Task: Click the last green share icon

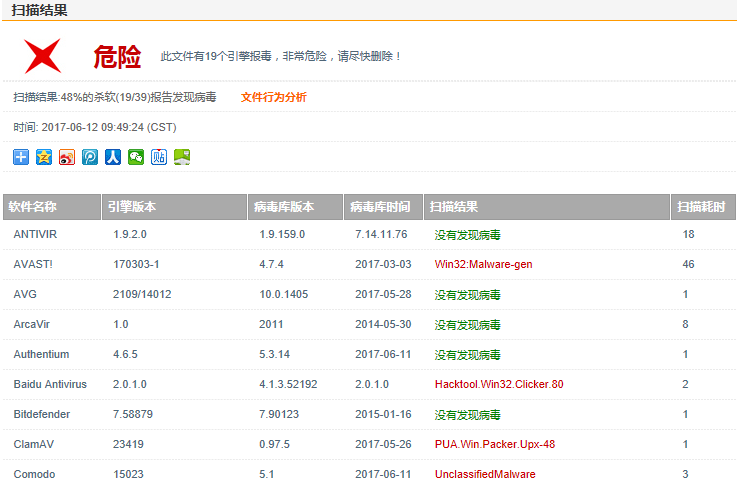Action: (182, 157)
